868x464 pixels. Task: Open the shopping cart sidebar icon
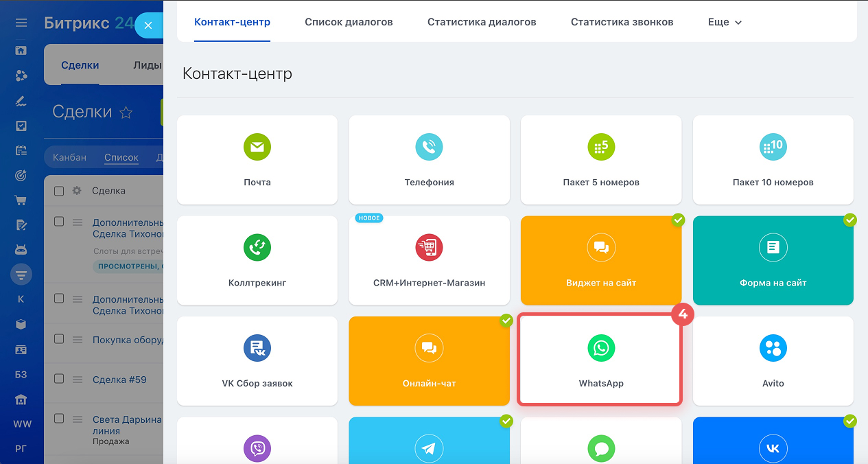click(x=21, y=200)
